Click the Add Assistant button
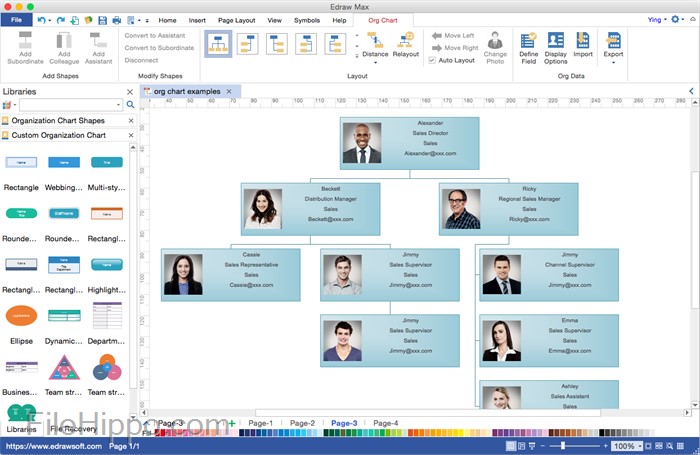Viewport: 700px width, 455px height. pos(98,48)
